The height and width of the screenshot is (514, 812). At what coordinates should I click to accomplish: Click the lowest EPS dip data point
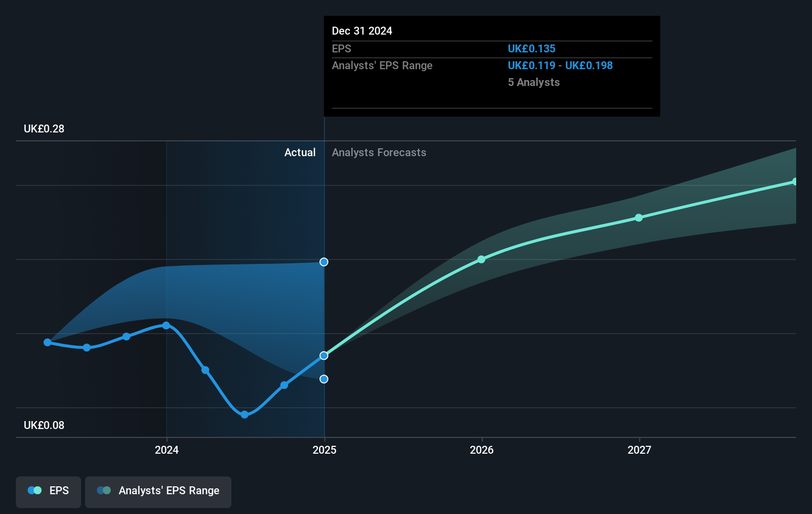[244, 415]
